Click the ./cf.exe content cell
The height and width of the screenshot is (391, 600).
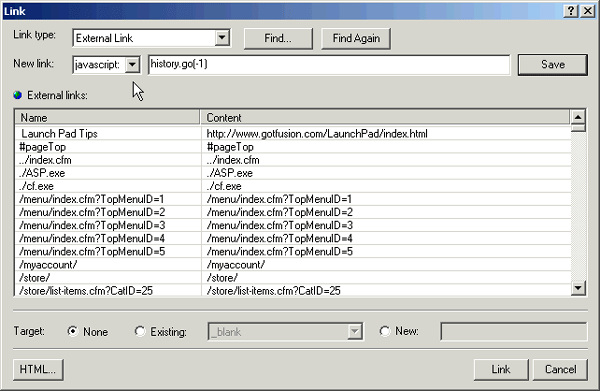pos(386,186)
